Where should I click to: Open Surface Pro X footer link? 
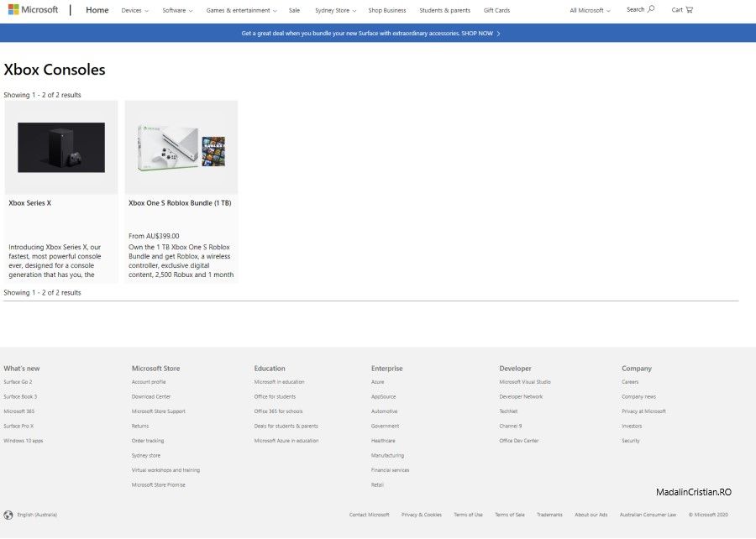point(18,426)
